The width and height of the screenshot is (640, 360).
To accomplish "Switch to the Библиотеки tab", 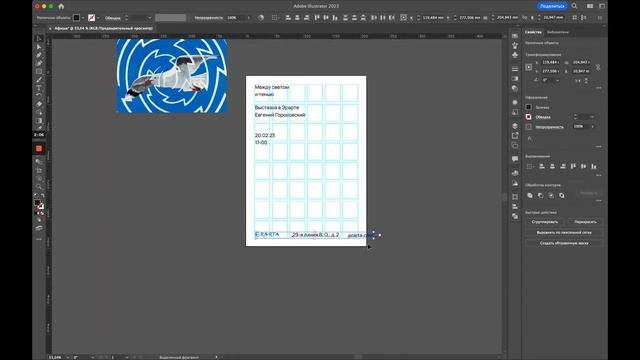I will [558, 32].
